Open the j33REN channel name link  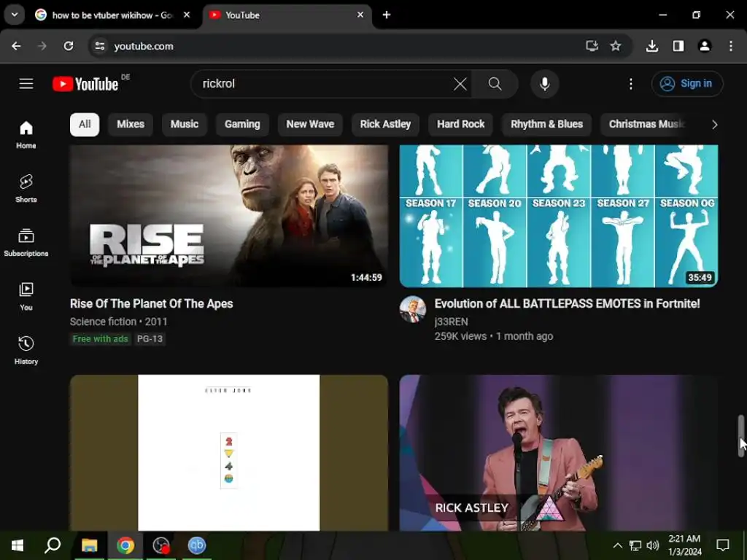pyautogui.click(x=451, y=322)
